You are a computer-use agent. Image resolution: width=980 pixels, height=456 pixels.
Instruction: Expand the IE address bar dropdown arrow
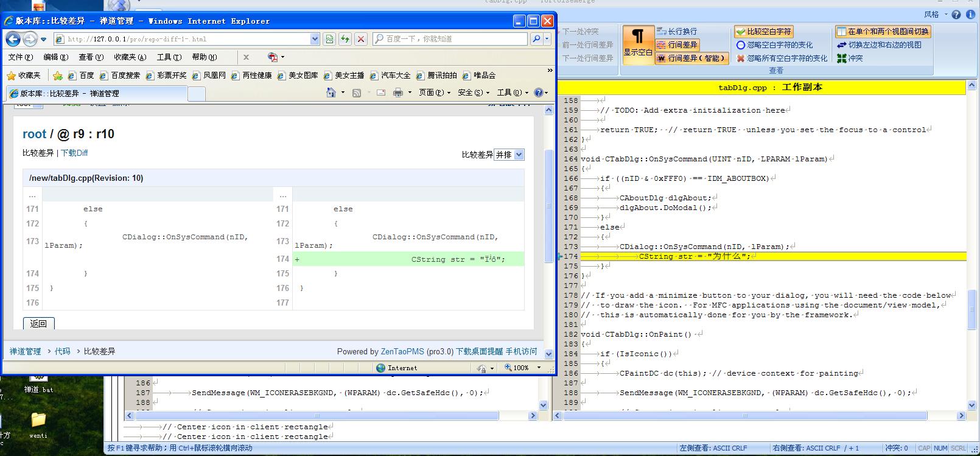tap(315, 39)
